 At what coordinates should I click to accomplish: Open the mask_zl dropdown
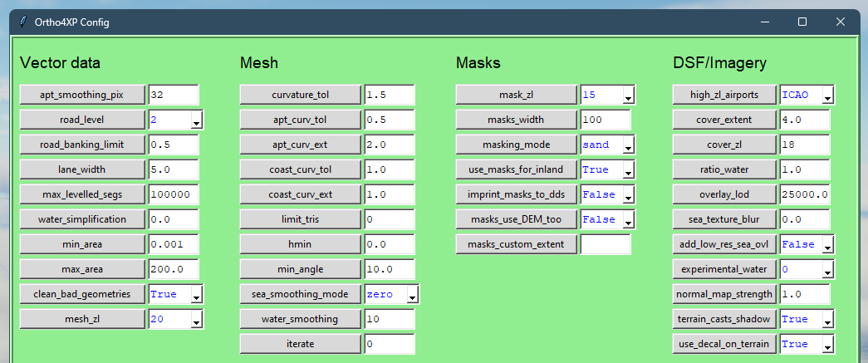tap(628, 96)
